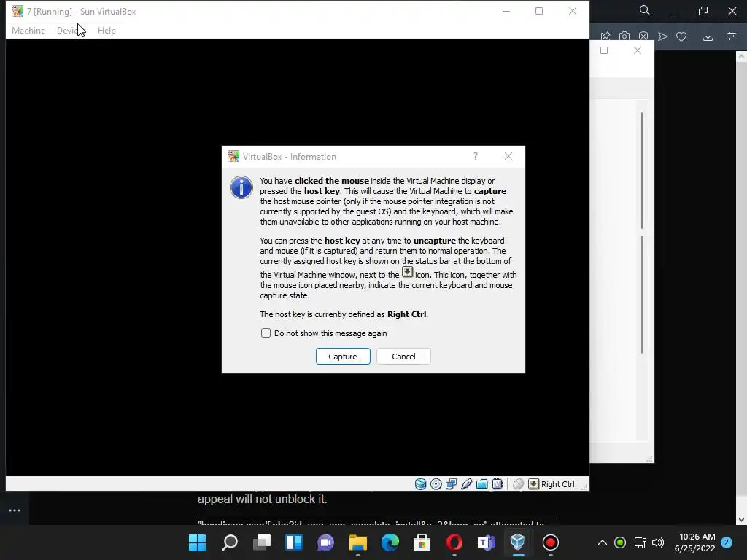The image size is (747, 560).
Task: Maximize the white window behind VirtualBox
Action: coord(604,50)
